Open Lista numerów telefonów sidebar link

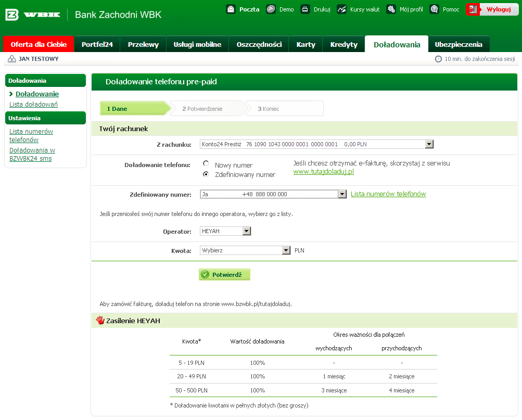click(x=31, y=135)
